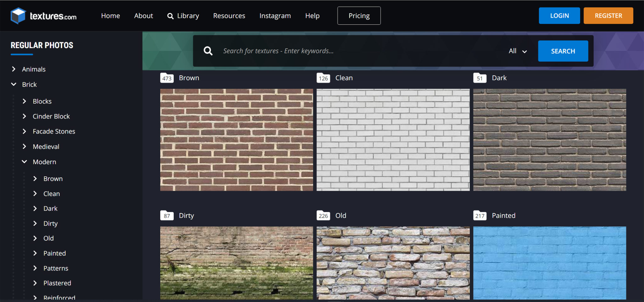Click the folder icon showing 217 on Painted category
Viewport: 644px width, 302px height.
(x=479, y=215)
